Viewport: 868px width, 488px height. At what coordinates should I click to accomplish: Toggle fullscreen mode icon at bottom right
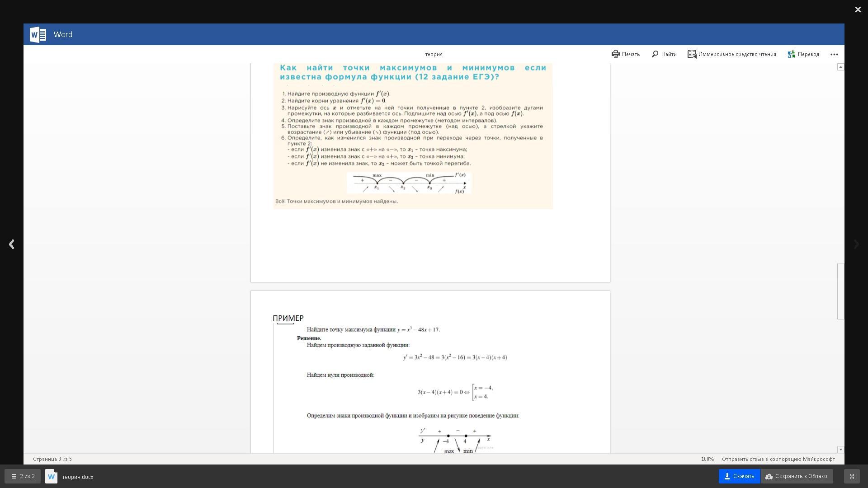click(x=852, y=476)
